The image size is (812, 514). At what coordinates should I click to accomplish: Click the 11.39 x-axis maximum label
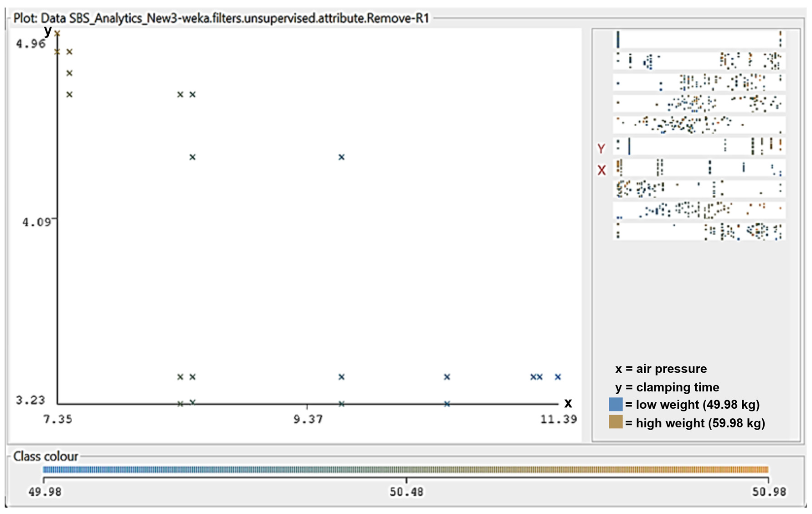[558, 419]
